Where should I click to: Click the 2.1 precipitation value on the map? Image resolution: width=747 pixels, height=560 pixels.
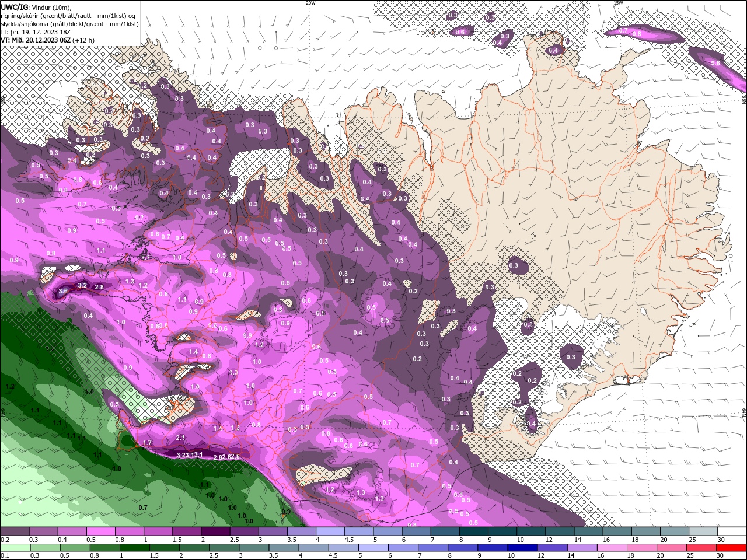click(x=180, y=437)
